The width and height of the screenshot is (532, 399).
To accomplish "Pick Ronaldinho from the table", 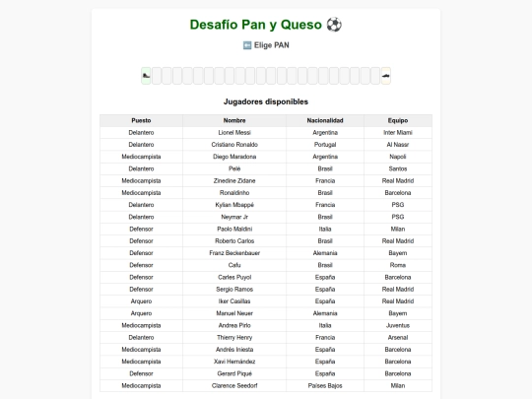I will [266, 193].
